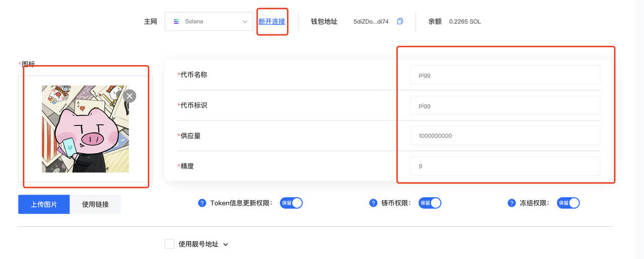Click the 精度 input showing 9
This screenshot has height=259, width=644.
(x=505, y=166)
